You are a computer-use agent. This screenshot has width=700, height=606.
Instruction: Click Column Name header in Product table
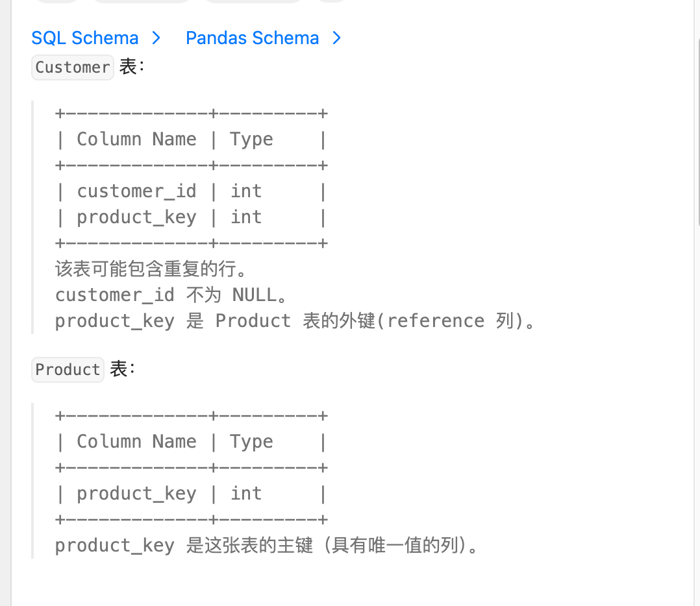tap(136, 442)
